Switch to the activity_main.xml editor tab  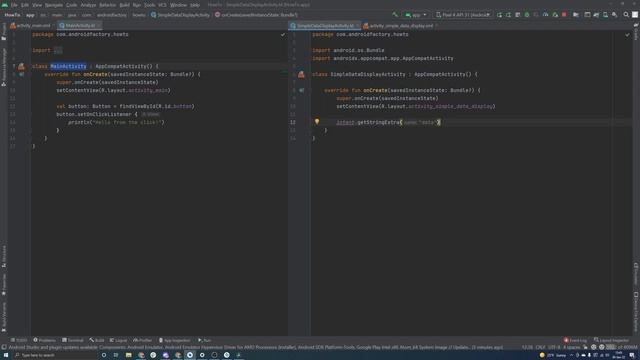[x=32, y=25]
